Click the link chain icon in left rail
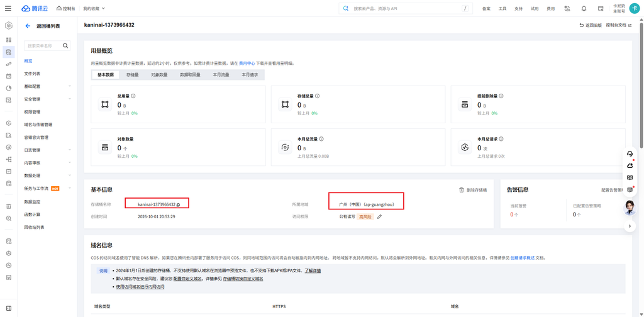 (9, 64)
